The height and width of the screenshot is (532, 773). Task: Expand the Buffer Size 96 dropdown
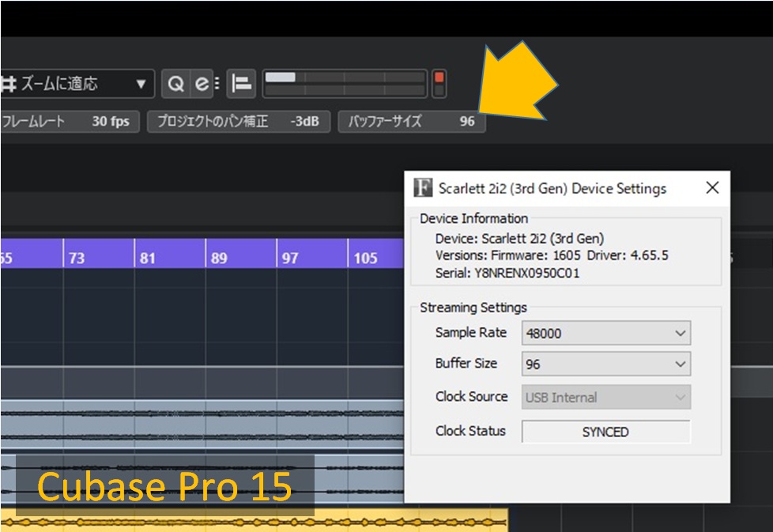click(x=605, y=364)
